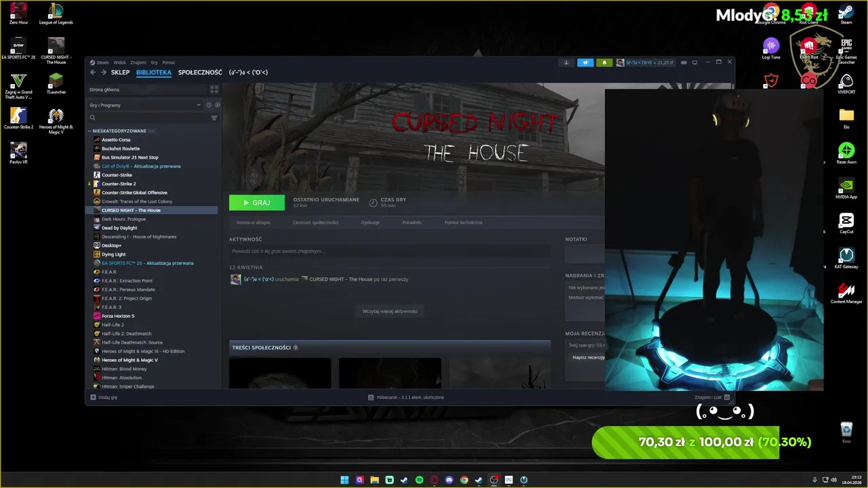Open Steam's green notifications bell
This screenshot has height=488, width=868.
[x=604, y=62]
